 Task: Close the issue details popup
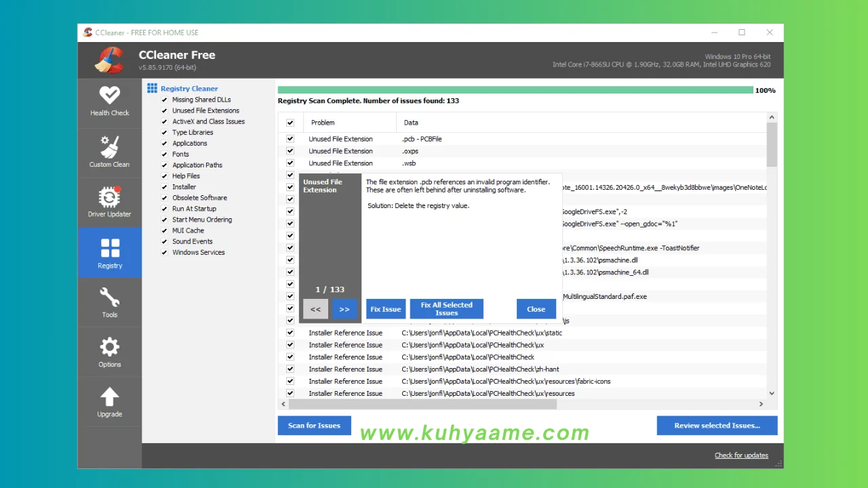pyautogui.click(x=536, y=309)
